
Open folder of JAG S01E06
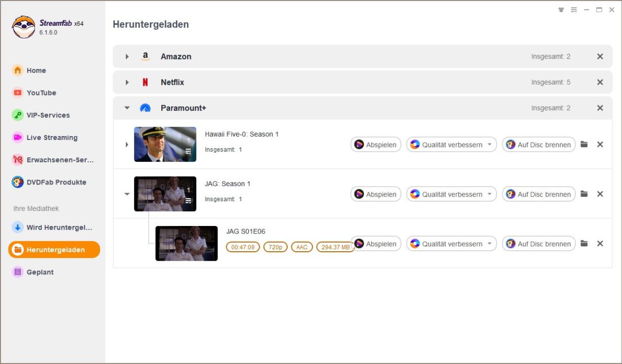(x=584, y=244)
